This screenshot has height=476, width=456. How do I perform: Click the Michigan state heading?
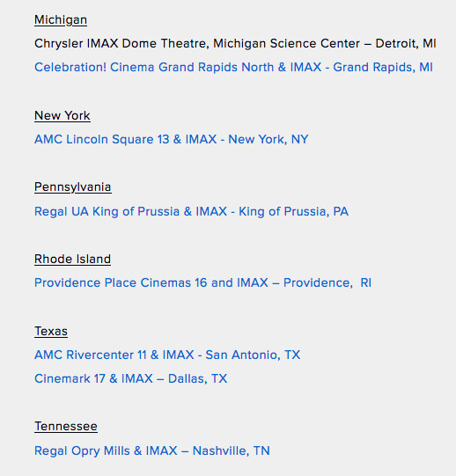click(61, 20)
